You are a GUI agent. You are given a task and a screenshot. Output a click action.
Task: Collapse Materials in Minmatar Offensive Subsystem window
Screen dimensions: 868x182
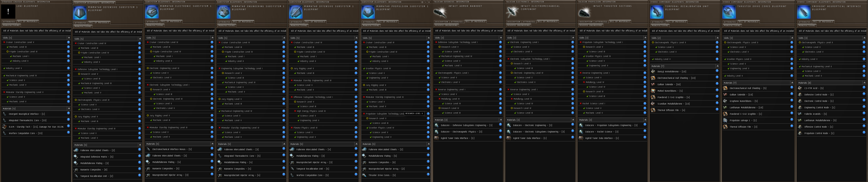356,144
